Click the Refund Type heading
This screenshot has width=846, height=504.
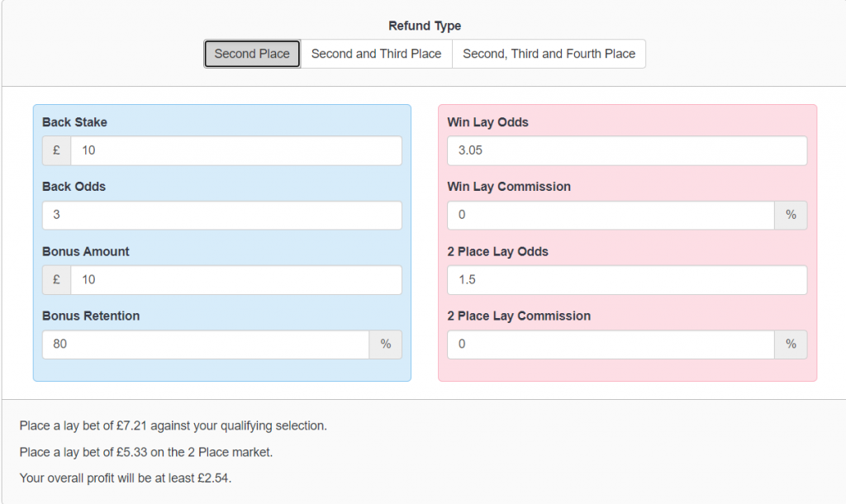[x=425, y=26]
